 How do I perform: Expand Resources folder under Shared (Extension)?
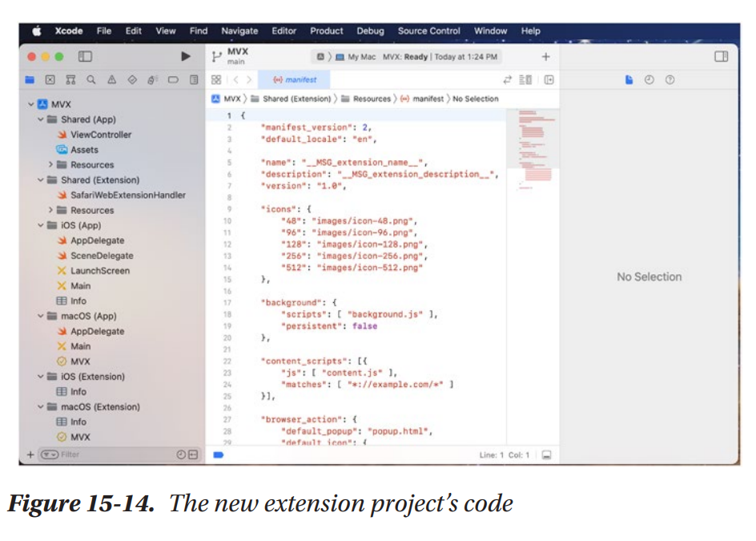pos(50,210)
